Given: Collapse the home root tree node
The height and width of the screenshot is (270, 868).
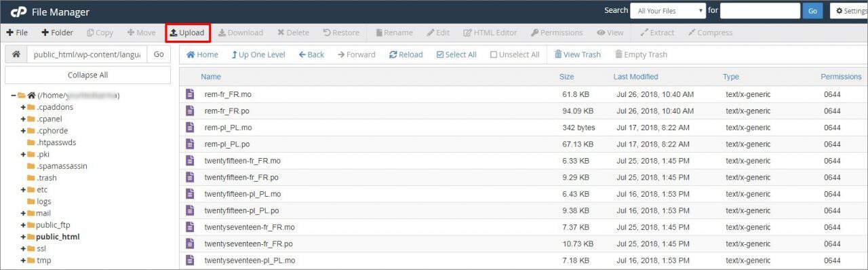Looking at the screenshot, I should [x=14, y=96].
